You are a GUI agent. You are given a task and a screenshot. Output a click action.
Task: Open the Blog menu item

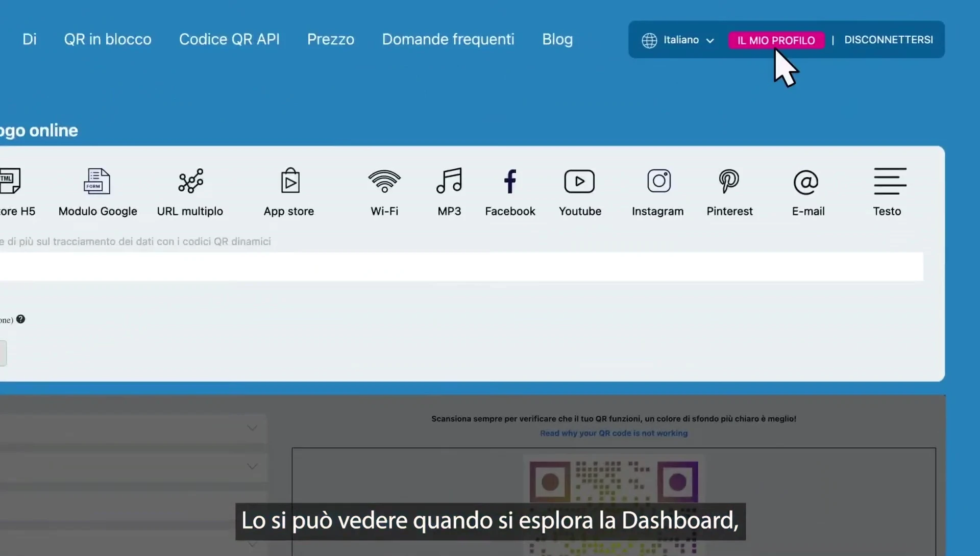pyautogui.click(x=557, y=39)
